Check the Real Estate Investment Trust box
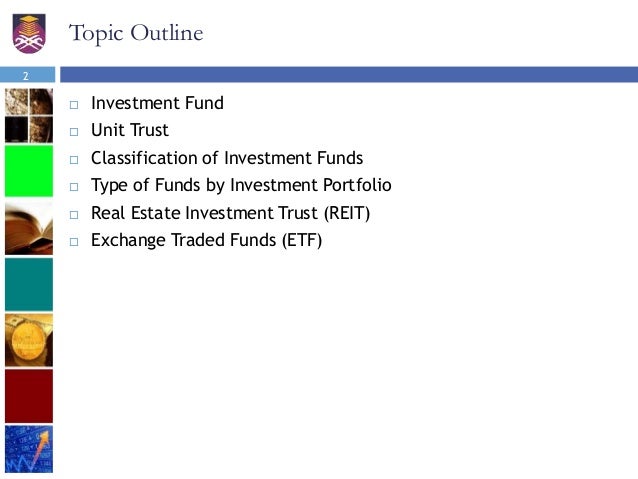Screen dimensions: 638x479 coord(74,214)
